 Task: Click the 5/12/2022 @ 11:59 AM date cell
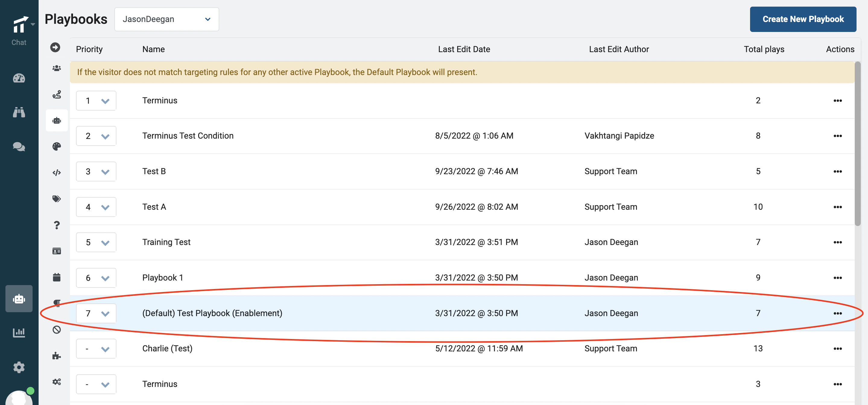pyautogui.click(x=479, y=348)
